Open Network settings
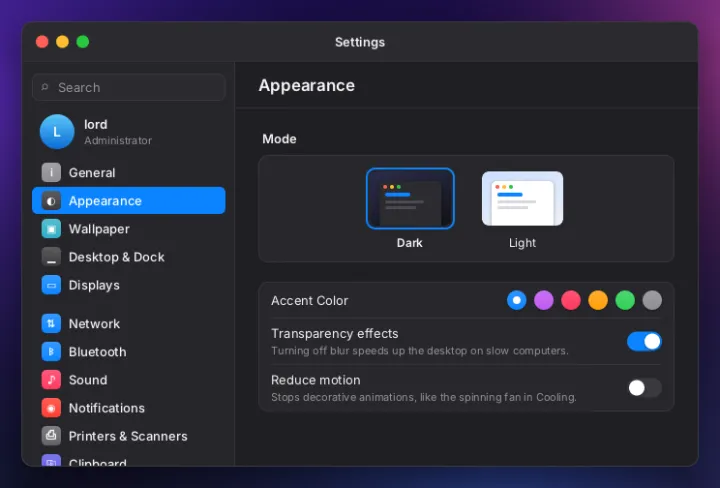 pyautogui.click(x=129, y=324)
